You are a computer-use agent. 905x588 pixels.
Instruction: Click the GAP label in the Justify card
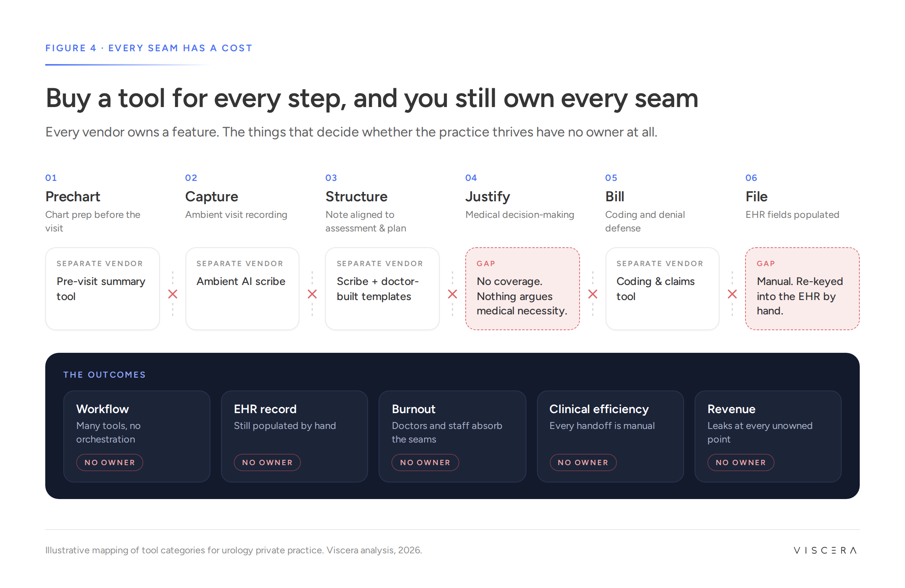point(486,263)
